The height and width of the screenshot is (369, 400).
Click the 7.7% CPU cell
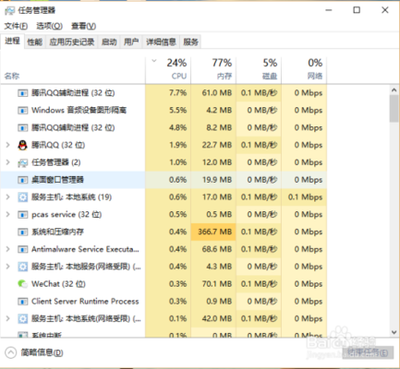168,93
